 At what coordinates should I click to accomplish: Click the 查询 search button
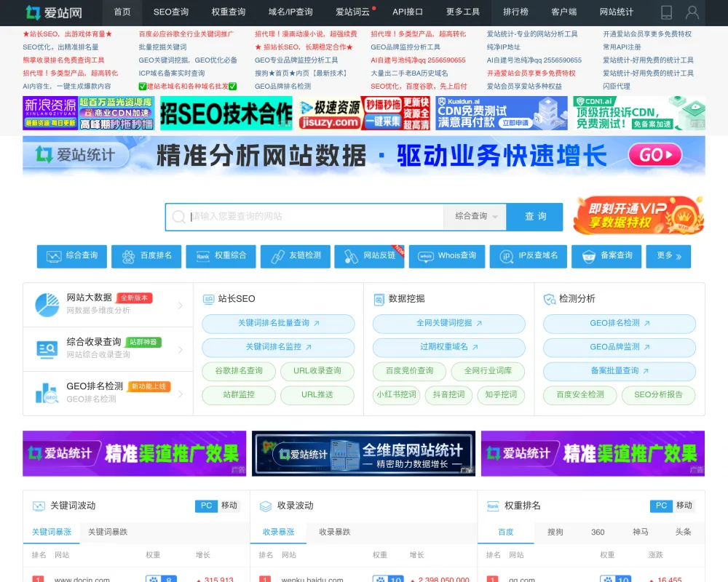click(535, 216)
